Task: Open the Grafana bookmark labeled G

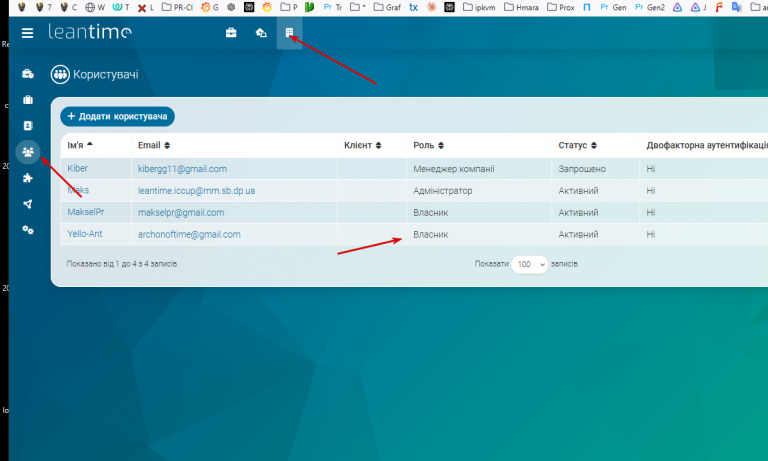Action: pos(210,7)
